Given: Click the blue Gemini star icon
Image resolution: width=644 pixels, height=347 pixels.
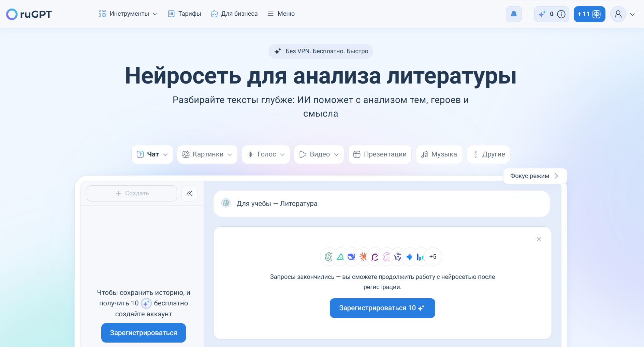Looking at the screenshot, I should pyautogui.click(x=409, y=257).
